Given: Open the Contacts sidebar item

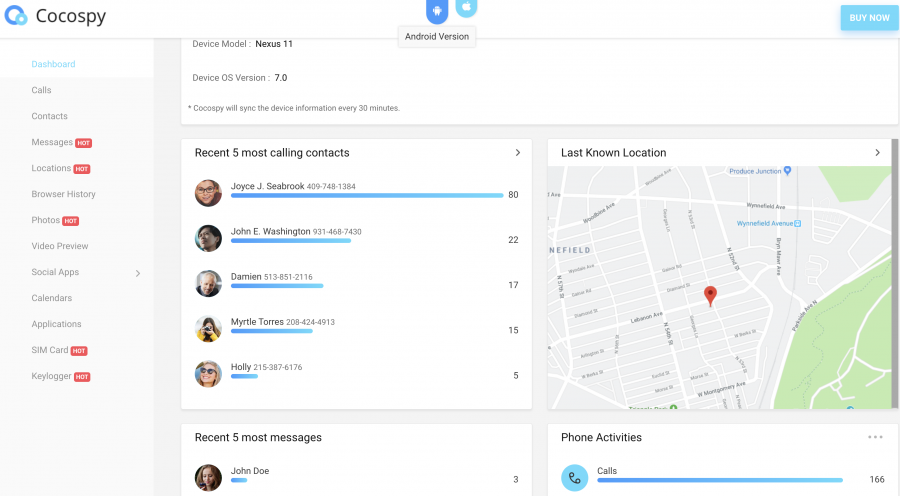Looking at the screenshot, I should (x=49, y=116).
